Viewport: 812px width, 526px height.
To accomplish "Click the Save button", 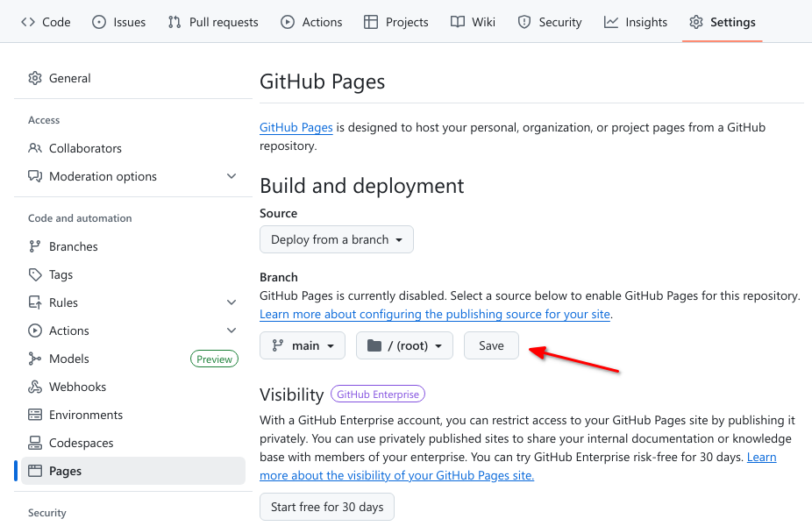I will (491, 345).
